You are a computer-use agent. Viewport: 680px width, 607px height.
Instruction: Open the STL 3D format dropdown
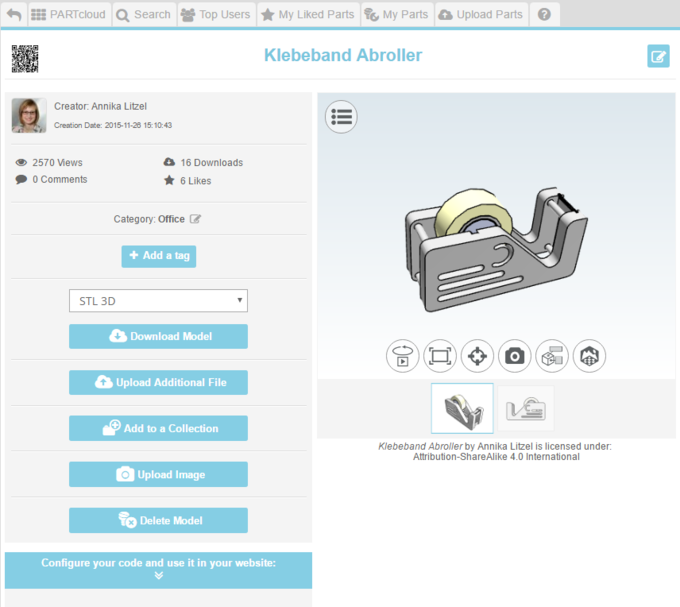[158, 301]
